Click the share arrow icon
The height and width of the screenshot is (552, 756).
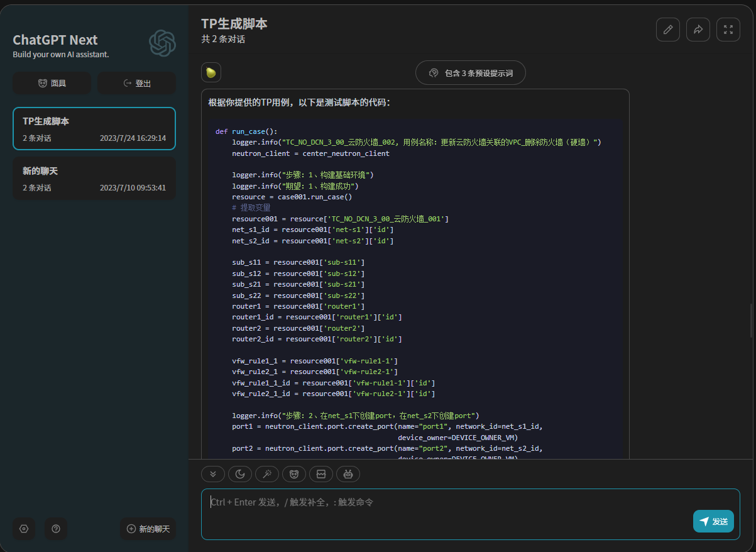click(698, 30)
